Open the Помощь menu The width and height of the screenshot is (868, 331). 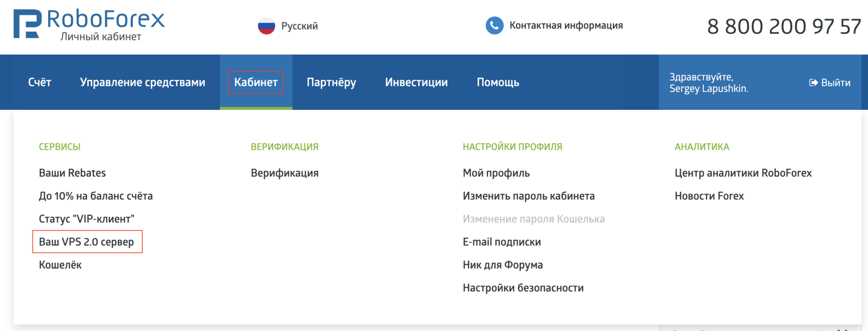[x=498, y=83]
